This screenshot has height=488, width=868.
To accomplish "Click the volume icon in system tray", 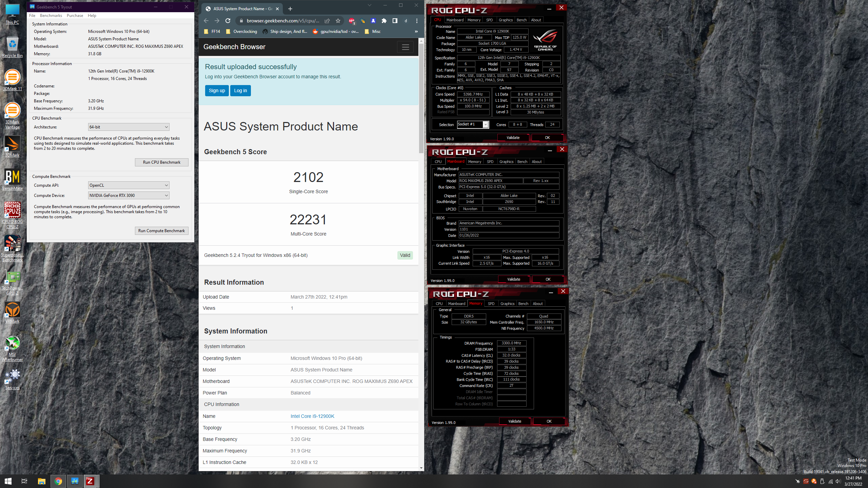I will point(838,481).
